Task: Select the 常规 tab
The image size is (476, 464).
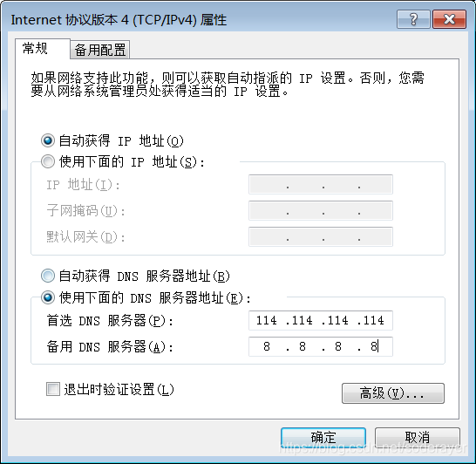Action: [42, 49]
